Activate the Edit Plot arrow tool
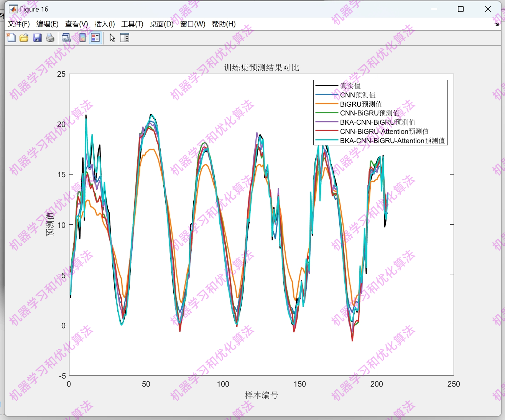 coord(112,38)
